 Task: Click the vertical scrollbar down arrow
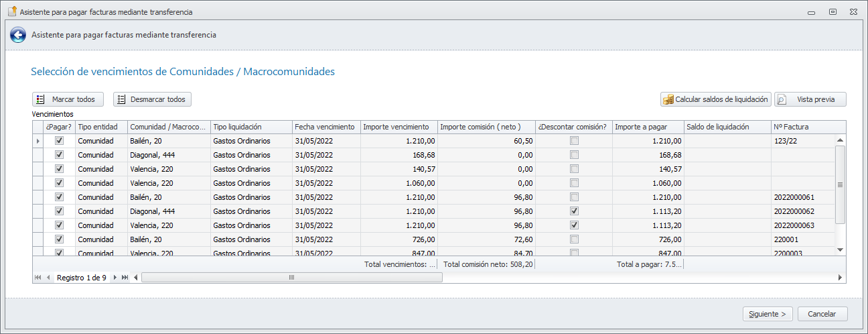(x=841, y=249)
